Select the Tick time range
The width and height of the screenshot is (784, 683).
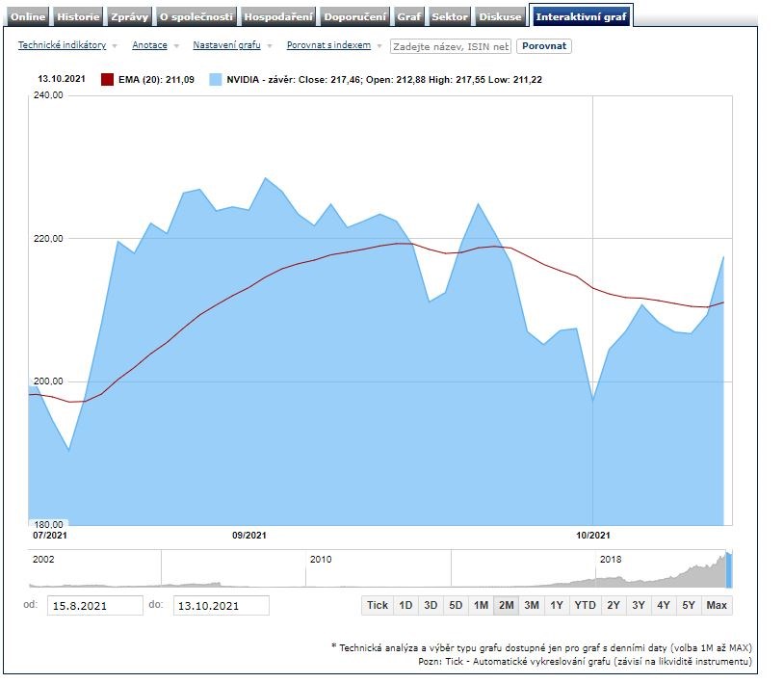378,605
